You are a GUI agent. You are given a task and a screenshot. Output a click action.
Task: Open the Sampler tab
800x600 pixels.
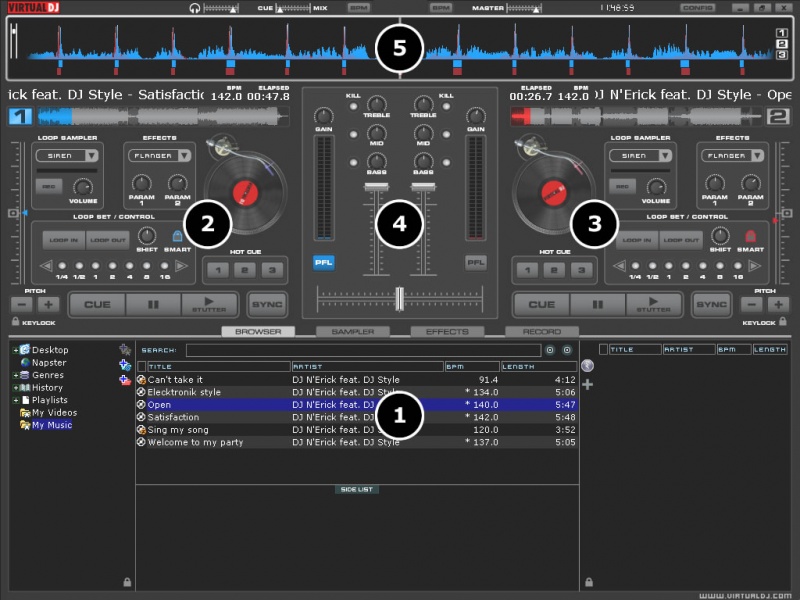tap(353, 332)
